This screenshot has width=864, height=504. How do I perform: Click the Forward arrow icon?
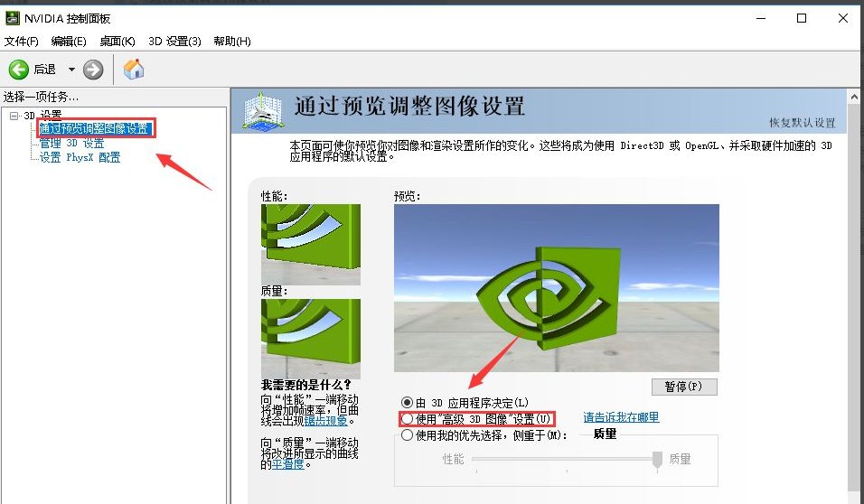click(93, 70)
